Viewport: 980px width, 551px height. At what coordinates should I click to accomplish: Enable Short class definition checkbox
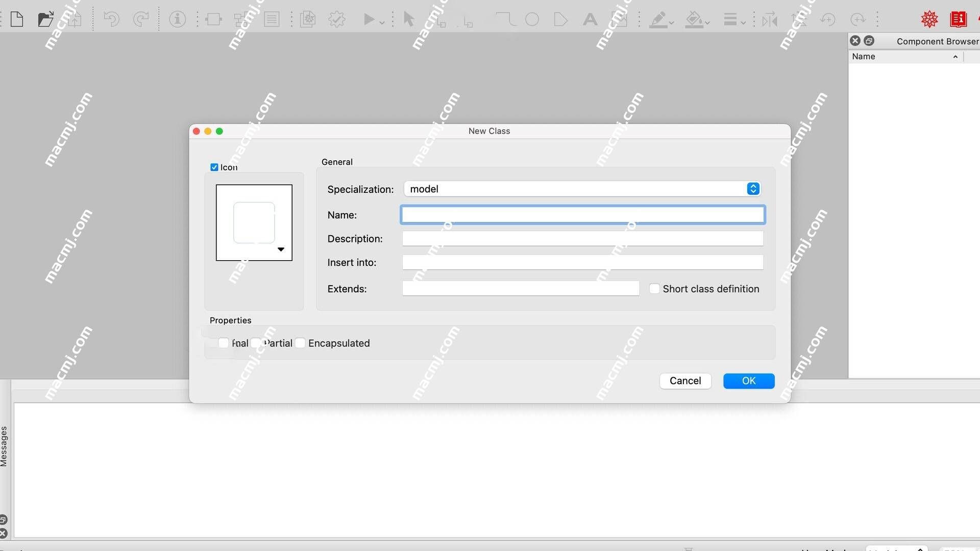point(654,289)
